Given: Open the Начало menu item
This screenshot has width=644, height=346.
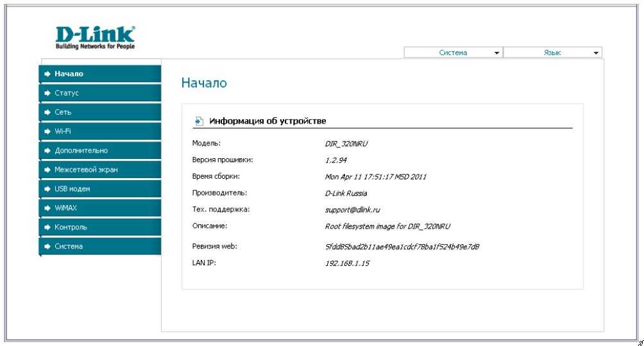Looking at the screenshot, I should click(x=100, y=74).
